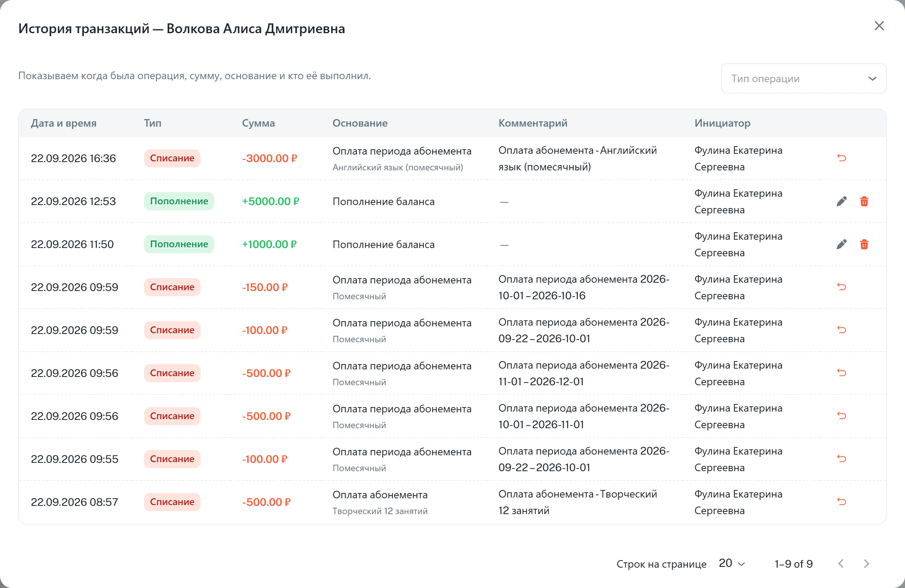Click the Основание column header
The height and width of the screenshot is (588, 905).
[x=360, y=123]
